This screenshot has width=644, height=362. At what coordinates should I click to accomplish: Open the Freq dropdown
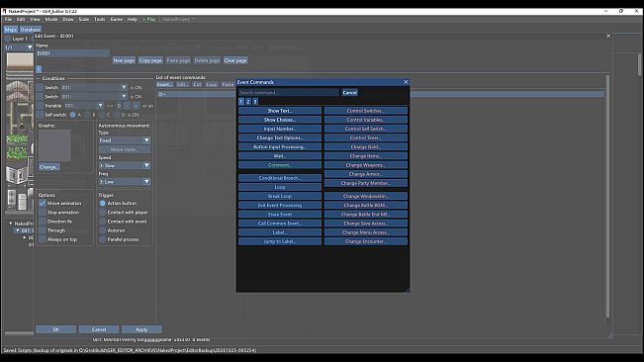125,181
